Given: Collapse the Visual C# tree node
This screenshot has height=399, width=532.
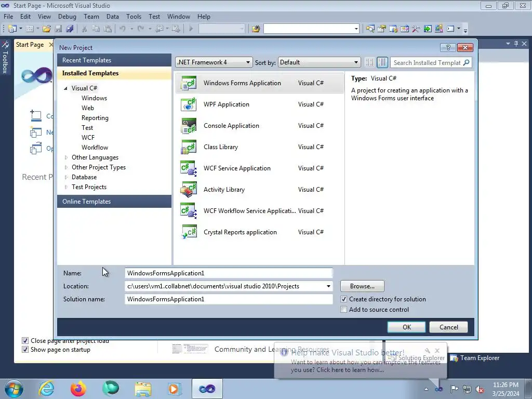Looking at the screenshot, I should pyautogui.click(x=66, y=88).
